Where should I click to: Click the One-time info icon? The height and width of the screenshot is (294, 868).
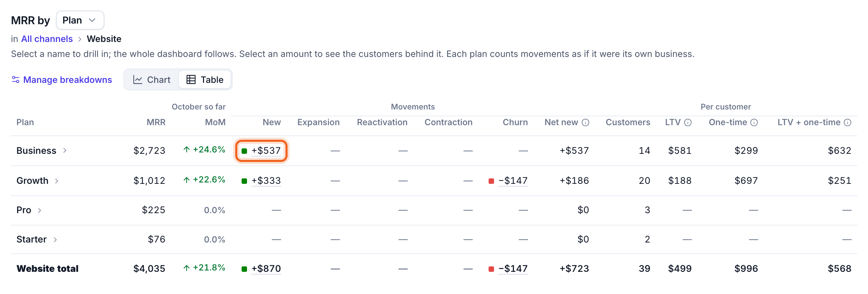[x=754, y=122]
